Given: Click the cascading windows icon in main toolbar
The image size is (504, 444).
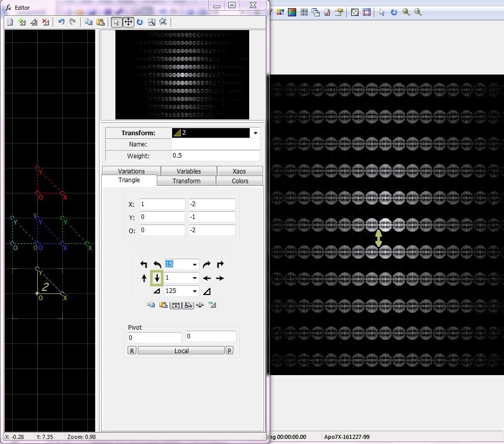Looking at the screenshot, I should click(x=316, y=12).
